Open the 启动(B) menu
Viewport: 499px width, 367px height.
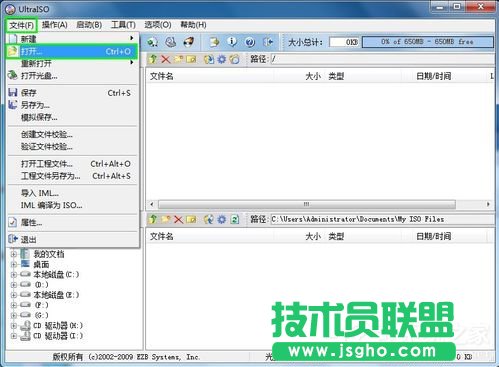pyautogui.click(x=89, y=25)
